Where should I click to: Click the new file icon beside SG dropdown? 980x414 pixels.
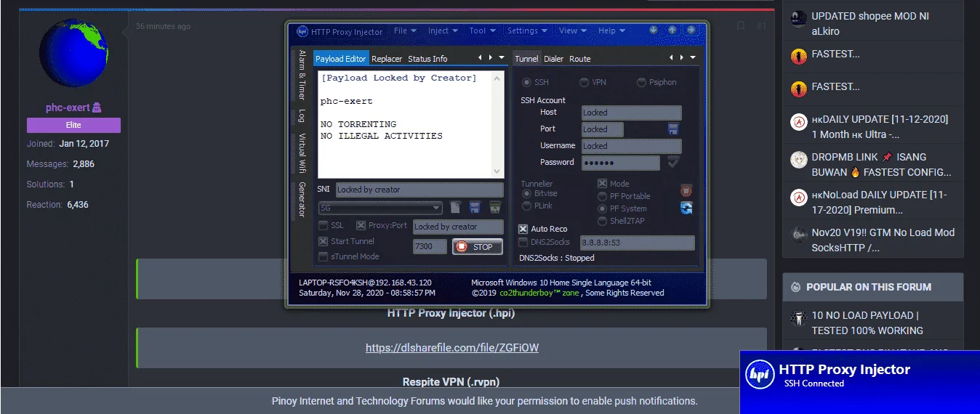[456, 208]
